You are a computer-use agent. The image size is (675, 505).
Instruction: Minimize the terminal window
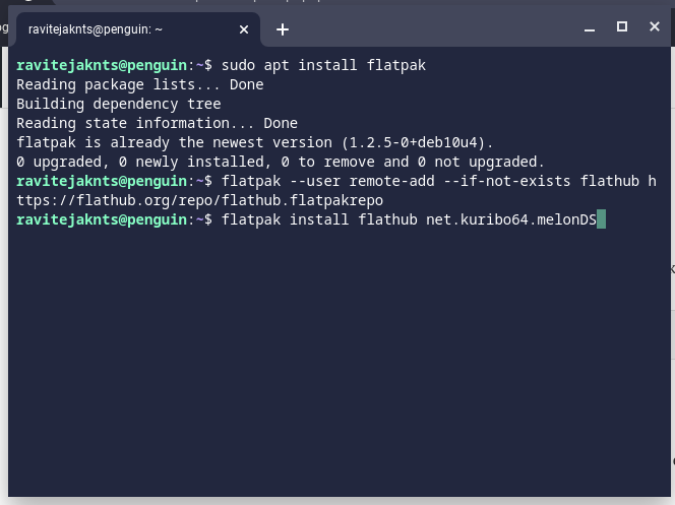click(587, 27)
